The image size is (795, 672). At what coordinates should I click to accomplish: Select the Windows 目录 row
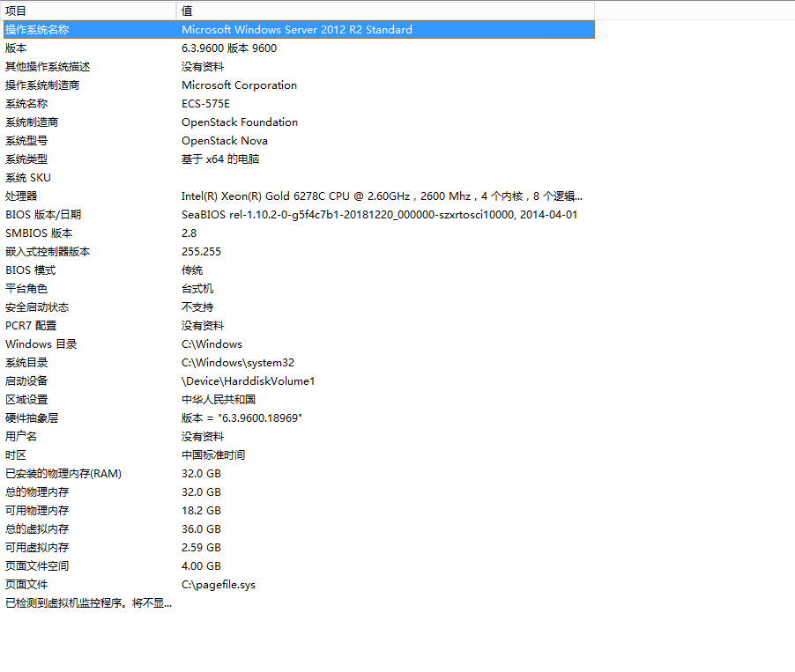[299, 344]
